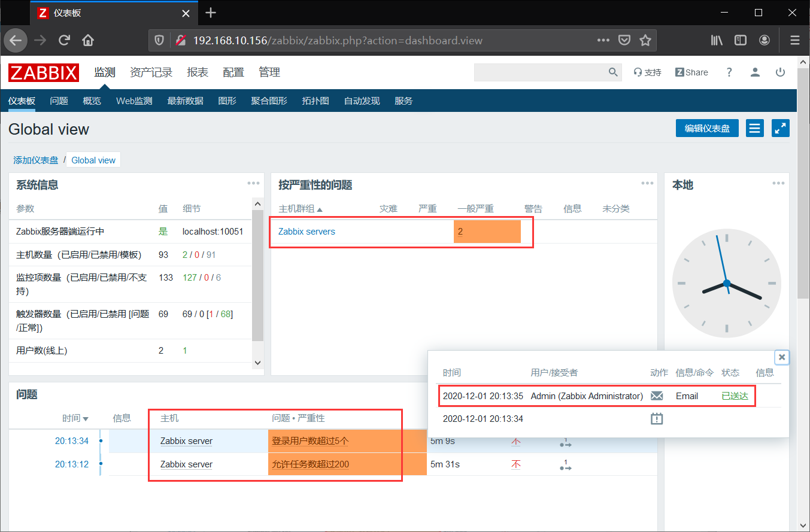Click the problem 允许任务数超过200
This screenshot has width=810, height=532.
(x=310, y=464)
